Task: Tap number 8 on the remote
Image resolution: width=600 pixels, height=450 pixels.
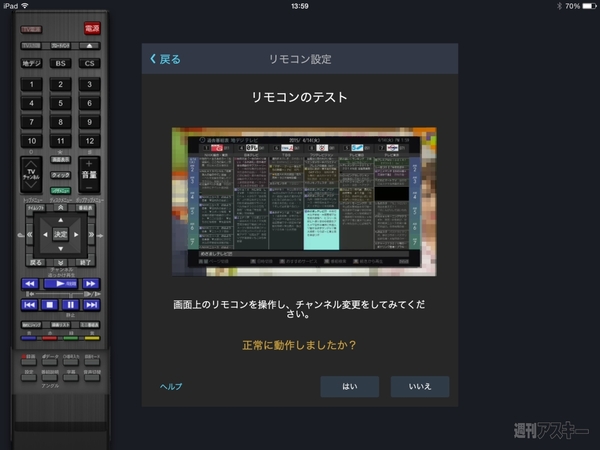Action: click(x=60, y=122)
